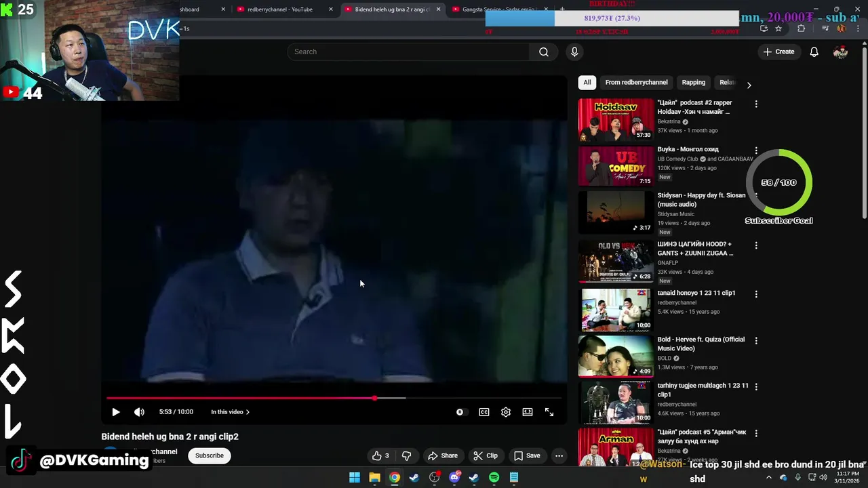
Task: Switch to 'Gangsta Service' browser tab
Action: tap(500, 9)
